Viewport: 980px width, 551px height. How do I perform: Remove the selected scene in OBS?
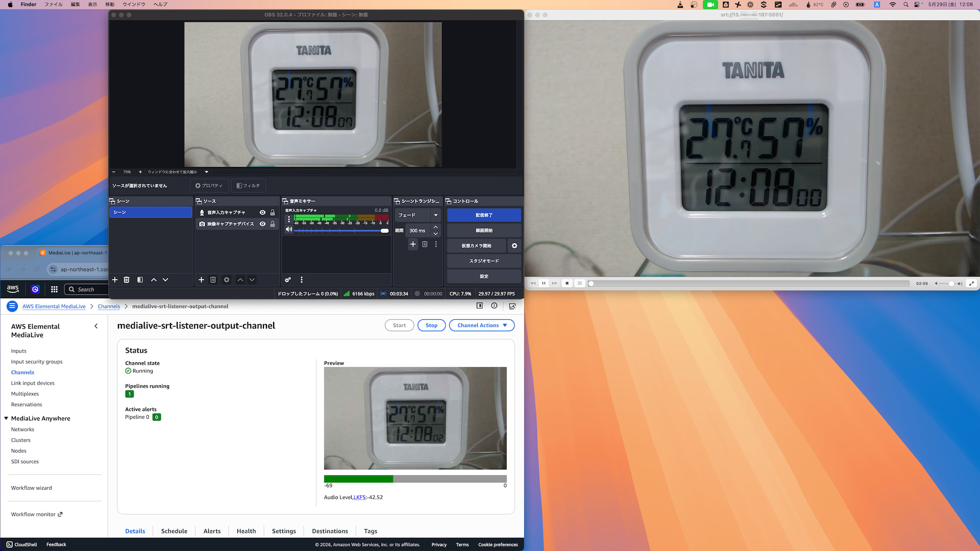tap(127, 280)
